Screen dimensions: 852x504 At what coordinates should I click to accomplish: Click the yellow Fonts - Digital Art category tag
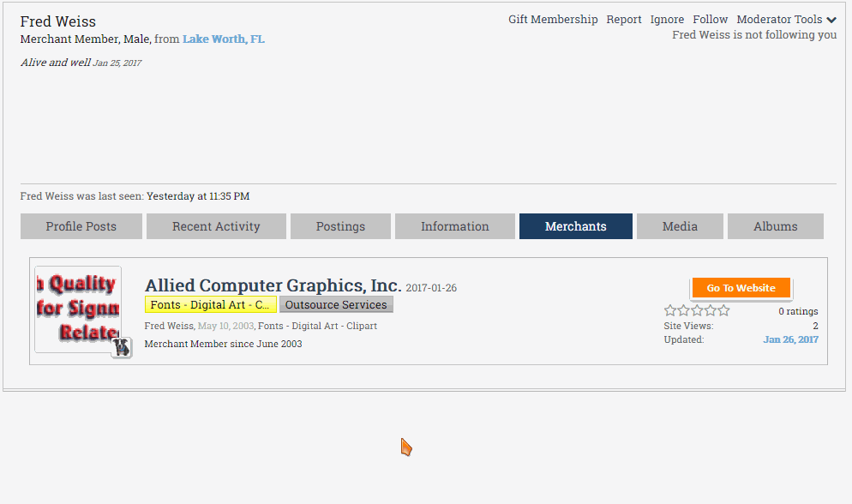tap(210, 304)
